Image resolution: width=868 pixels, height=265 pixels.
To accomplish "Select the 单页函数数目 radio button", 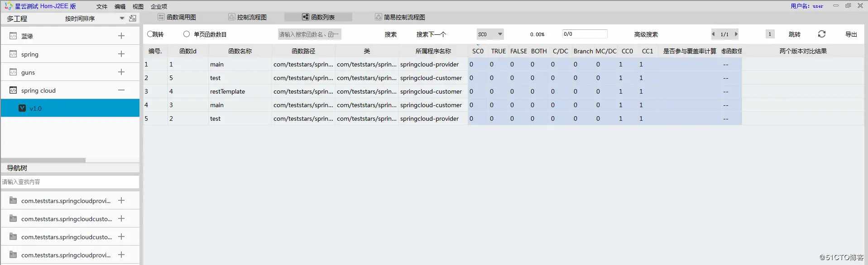I will (187, 34).
